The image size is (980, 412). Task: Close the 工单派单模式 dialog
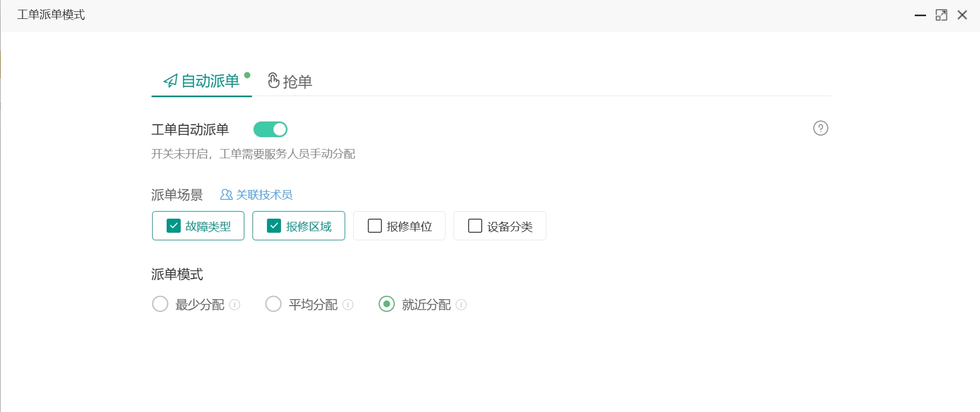(962, 15)
